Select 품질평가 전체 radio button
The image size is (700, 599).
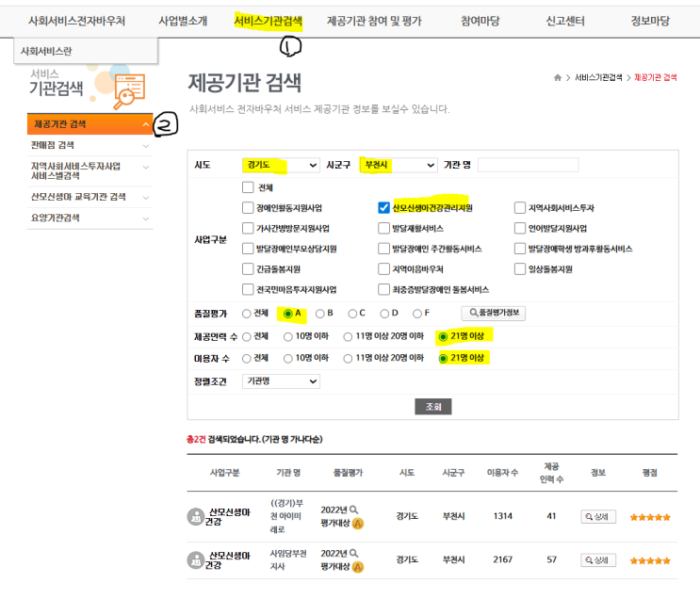tap(247, 314)
